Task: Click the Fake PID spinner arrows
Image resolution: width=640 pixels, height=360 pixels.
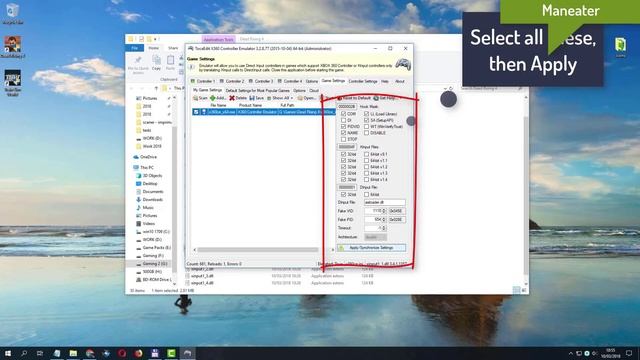Action: [x=384, y=220]
